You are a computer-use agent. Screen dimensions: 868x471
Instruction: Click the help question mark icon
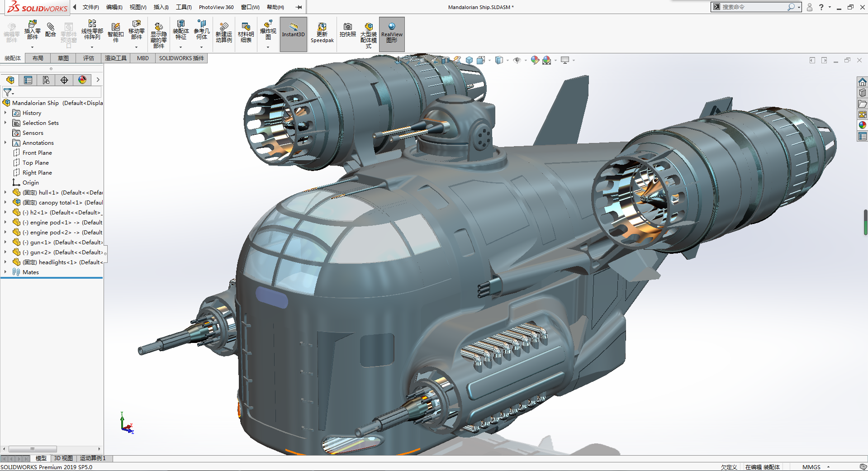(x=821, y=7)
